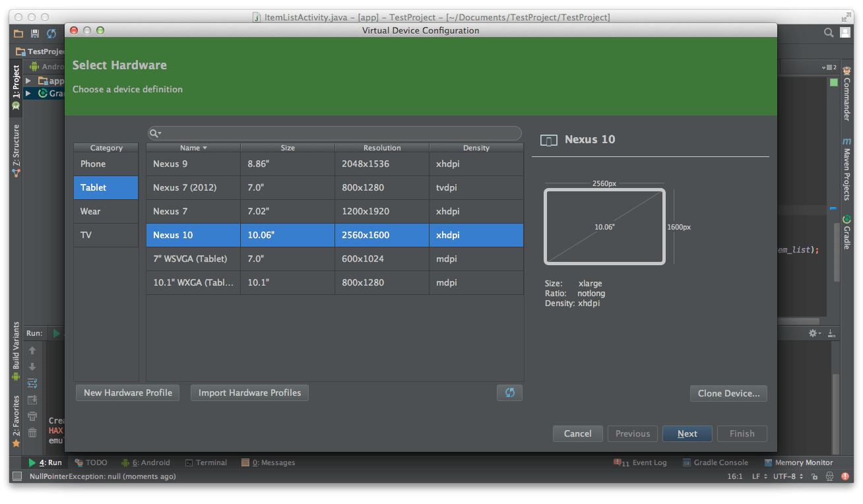Select the 7" WSVGA (Tablet) row
The image size is (863, 504).
click(x=335, y=259)
